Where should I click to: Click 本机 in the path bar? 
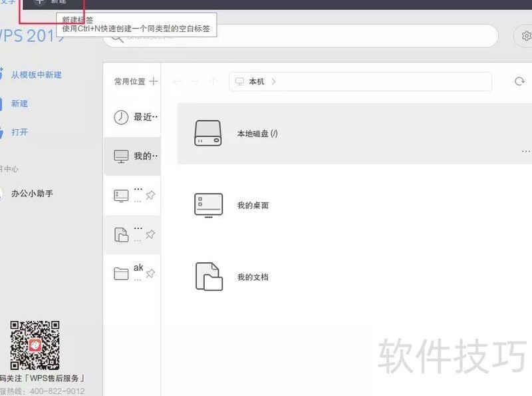[256, 81]
